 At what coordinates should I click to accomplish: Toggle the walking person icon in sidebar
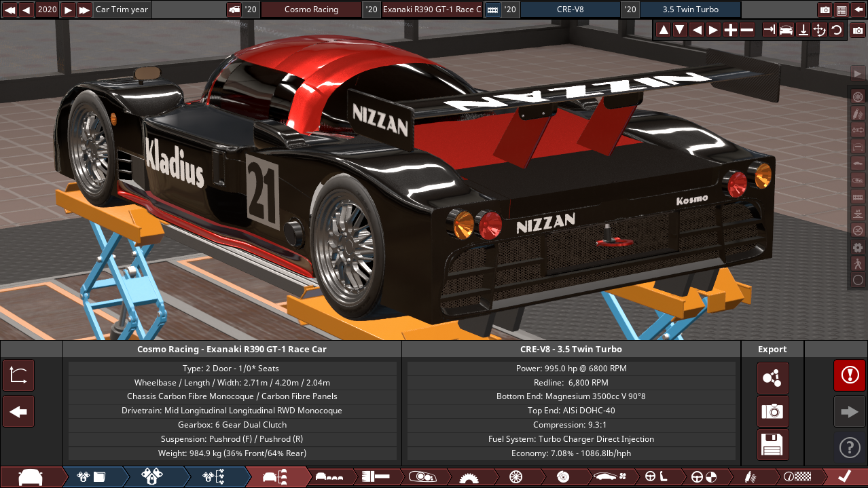[858, 263]
